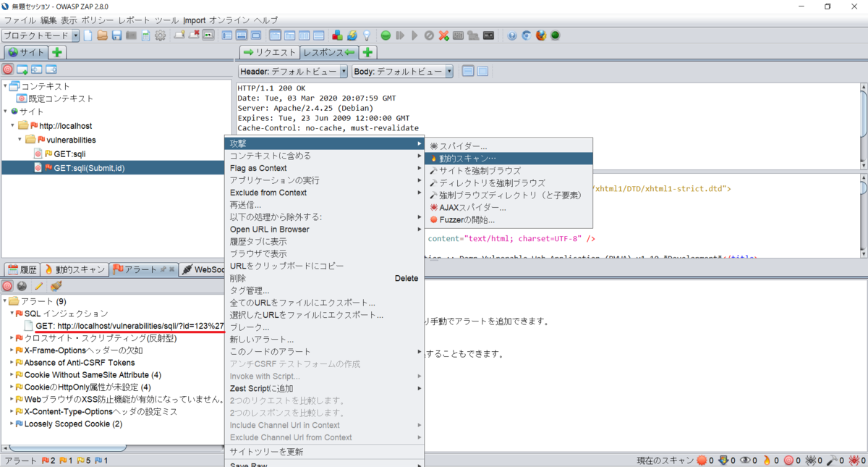The width and height of the screenshot is (868, 467).
Task: Add a new tab with Sites plus icon
Action: point(57,52)
